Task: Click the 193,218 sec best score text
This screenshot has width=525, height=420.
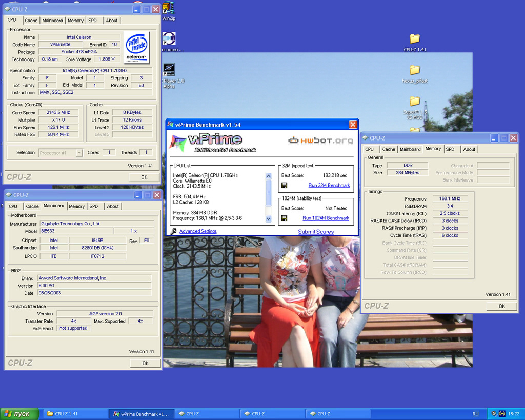Action: click(335, 175)
